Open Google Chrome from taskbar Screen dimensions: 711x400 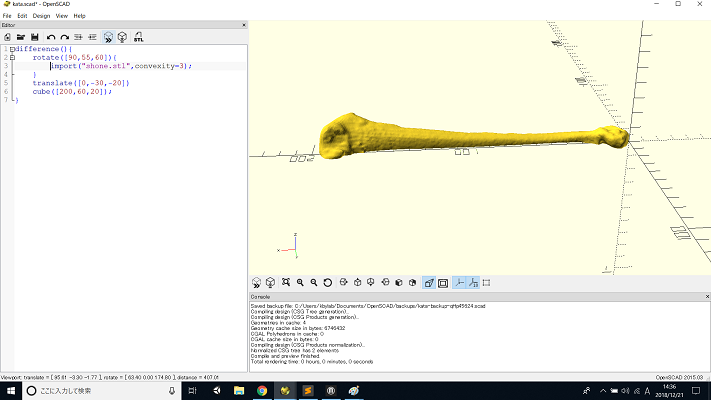point(262,390)
